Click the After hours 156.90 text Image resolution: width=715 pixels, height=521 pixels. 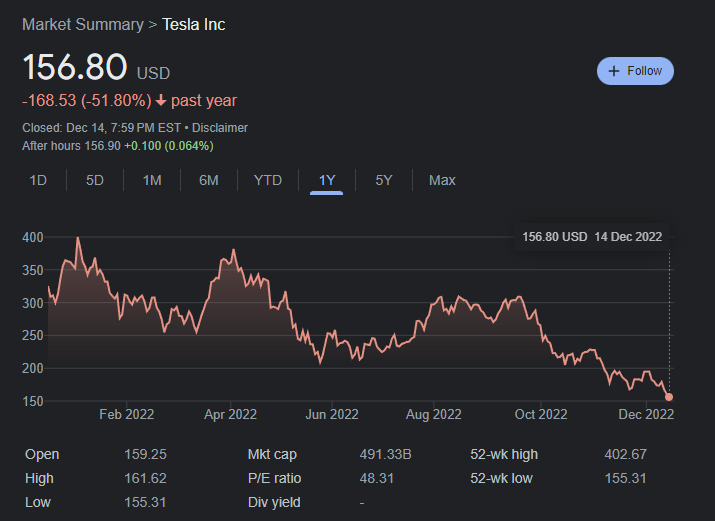click(72, 146)
